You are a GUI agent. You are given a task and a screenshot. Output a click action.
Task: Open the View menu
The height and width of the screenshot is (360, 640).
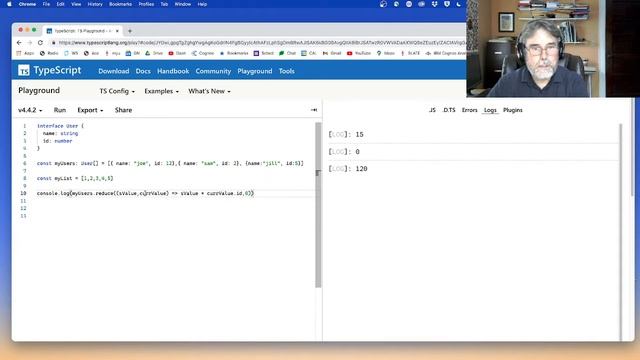click(76, 4)
